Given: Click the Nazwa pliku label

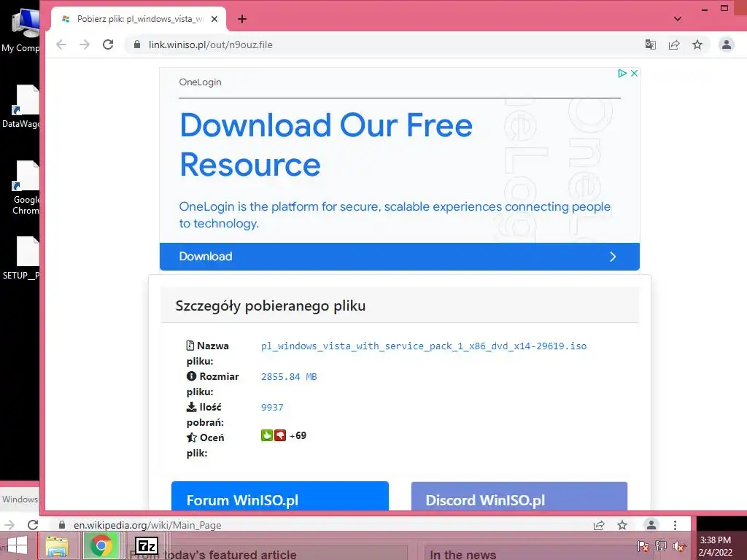Looking at the screenshot, I should click(x=208, y=354).
